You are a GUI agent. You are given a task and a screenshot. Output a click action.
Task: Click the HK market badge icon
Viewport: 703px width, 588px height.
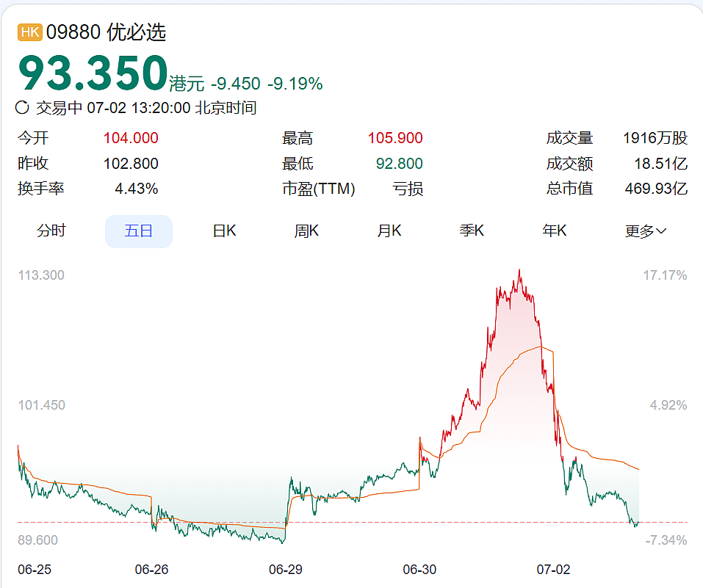30,32
